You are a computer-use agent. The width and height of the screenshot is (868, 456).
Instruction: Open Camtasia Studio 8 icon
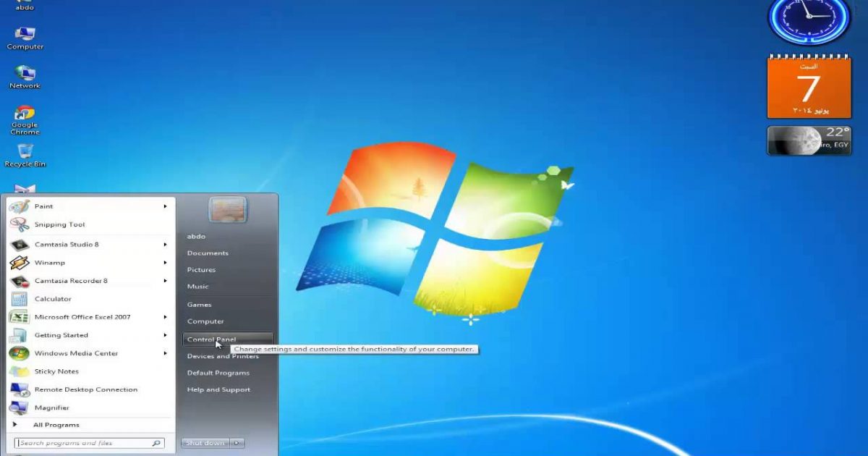pos(20,245)
